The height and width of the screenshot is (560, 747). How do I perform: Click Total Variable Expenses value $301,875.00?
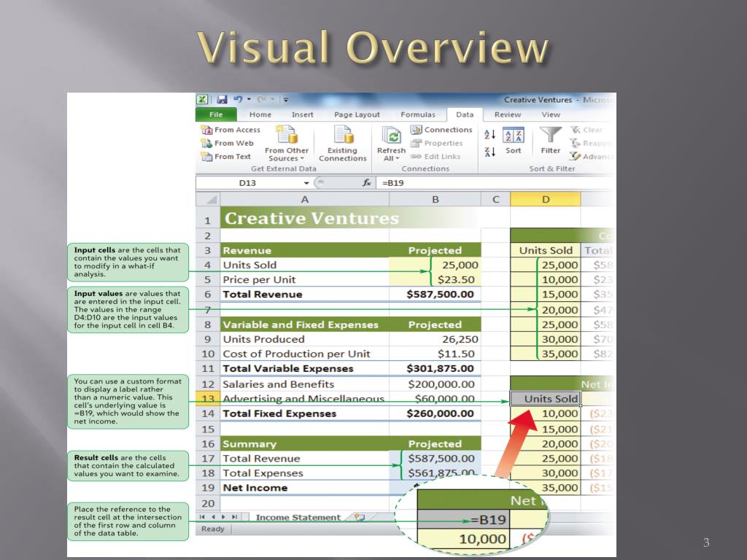[x=435, y=368]
